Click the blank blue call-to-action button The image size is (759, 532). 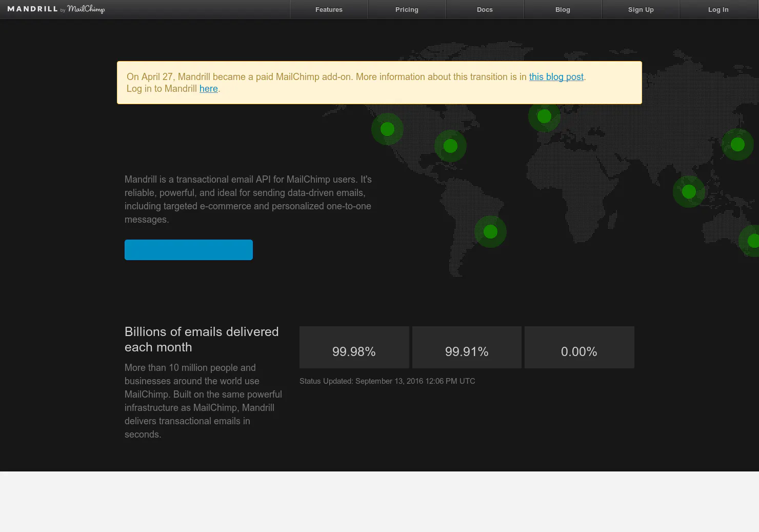pos(189,250)
